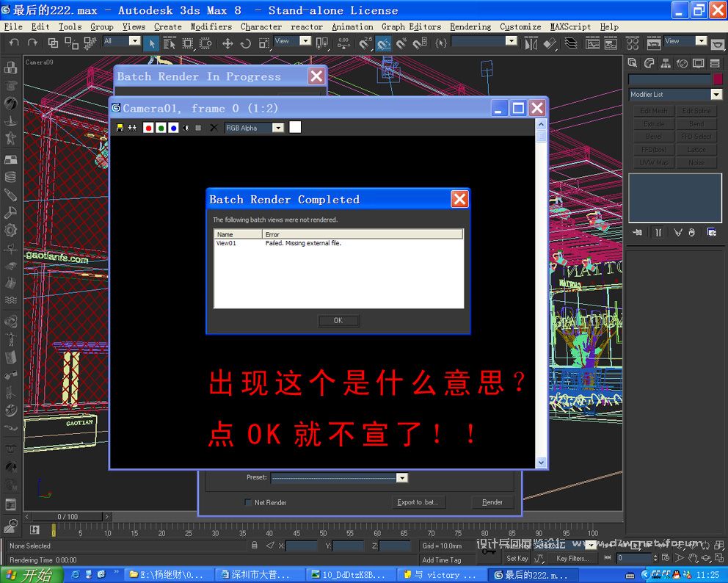Toggle the alpha channel display button
Image resolution: width=728 pixels, height=583 pixels.
186,128
